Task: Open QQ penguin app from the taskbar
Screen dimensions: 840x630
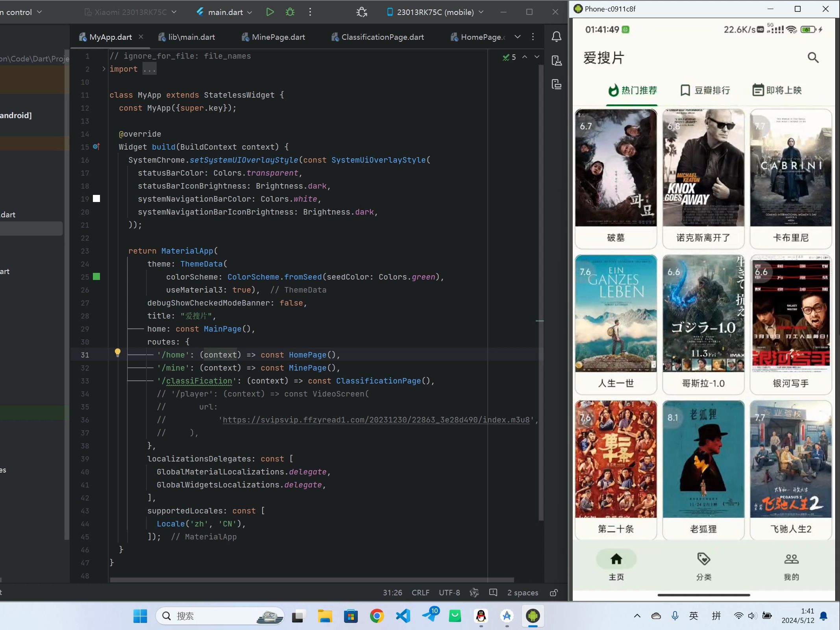Action: tap(481, 616)
